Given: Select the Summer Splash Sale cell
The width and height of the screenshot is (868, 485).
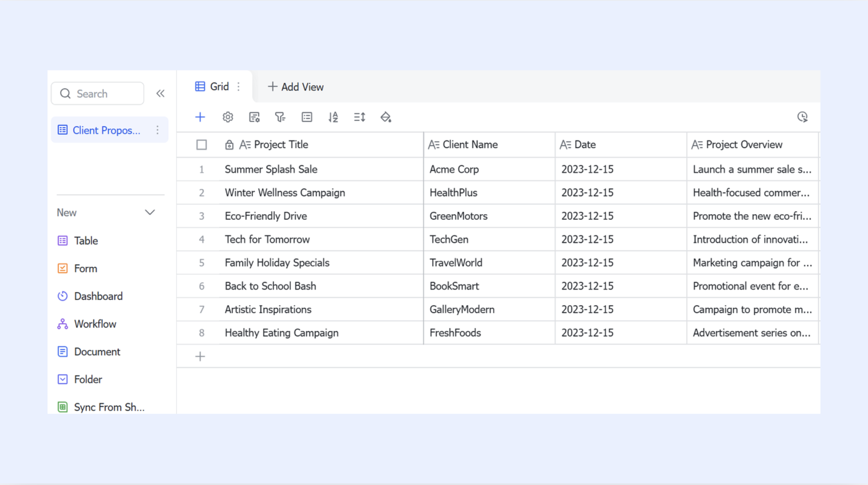Looking at the screenshot, I should [x=321, y=169].
